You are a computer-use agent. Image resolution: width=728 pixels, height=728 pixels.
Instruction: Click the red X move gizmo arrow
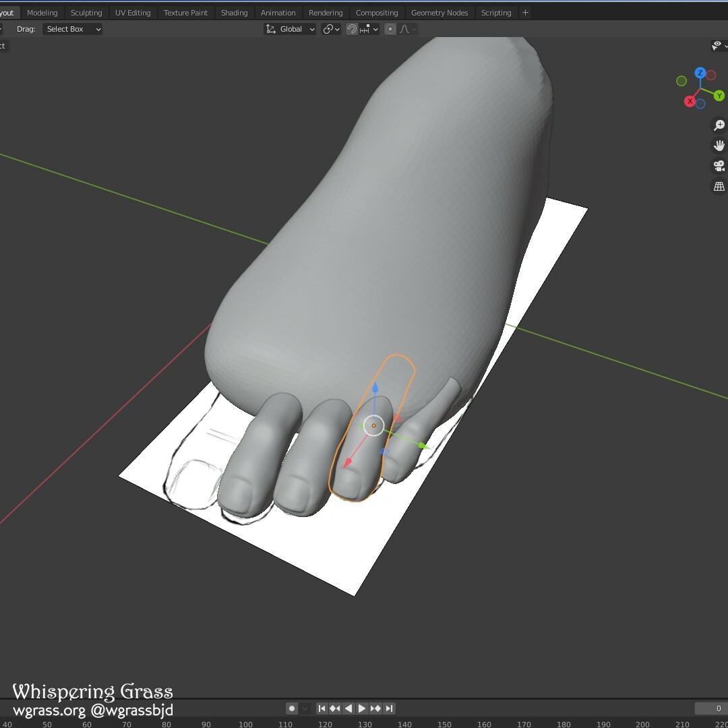tap(347, 463)
